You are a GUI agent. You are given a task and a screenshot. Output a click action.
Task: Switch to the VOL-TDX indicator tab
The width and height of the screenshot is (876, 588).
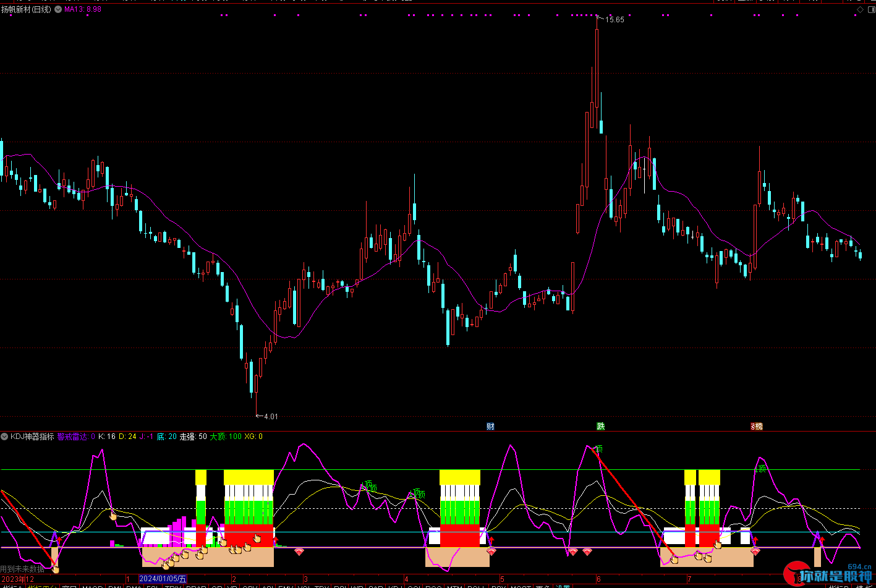click(313, 586)
